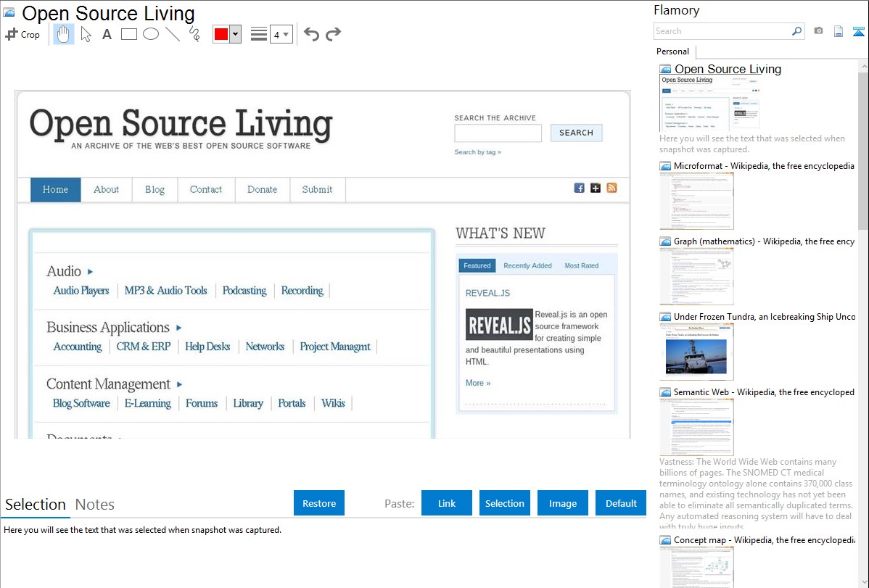Image resolution: width=869 pixels, height=588 pixels.
Task: Open the line width 4 dropdown
Action: [281, 34]
